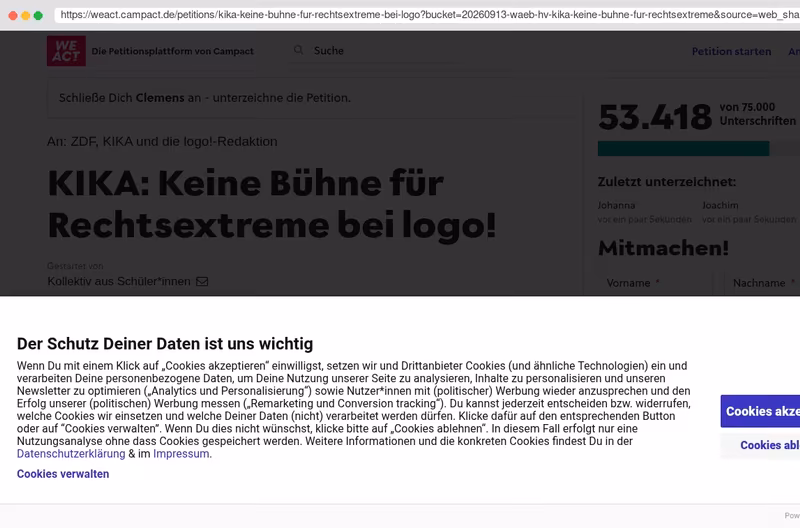
Task: Click the petition title KIKA: Keine Bühne
Action: coord(271,204)
